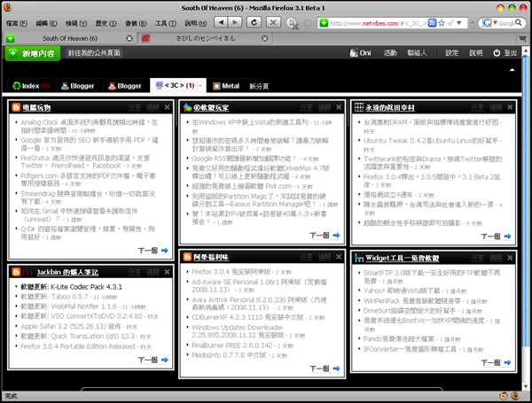Screen dimensions: 532x403
Task: Open the address bar history dropdown arrow
Action: [x=459, y=23]
